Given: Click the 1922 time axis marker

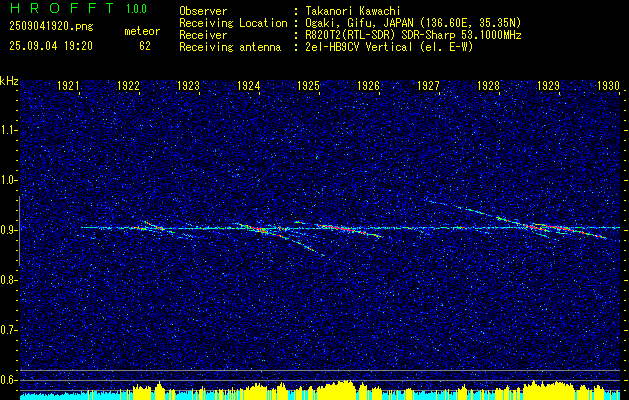Looking at the screenshot, I should click(x=128, y=86).
